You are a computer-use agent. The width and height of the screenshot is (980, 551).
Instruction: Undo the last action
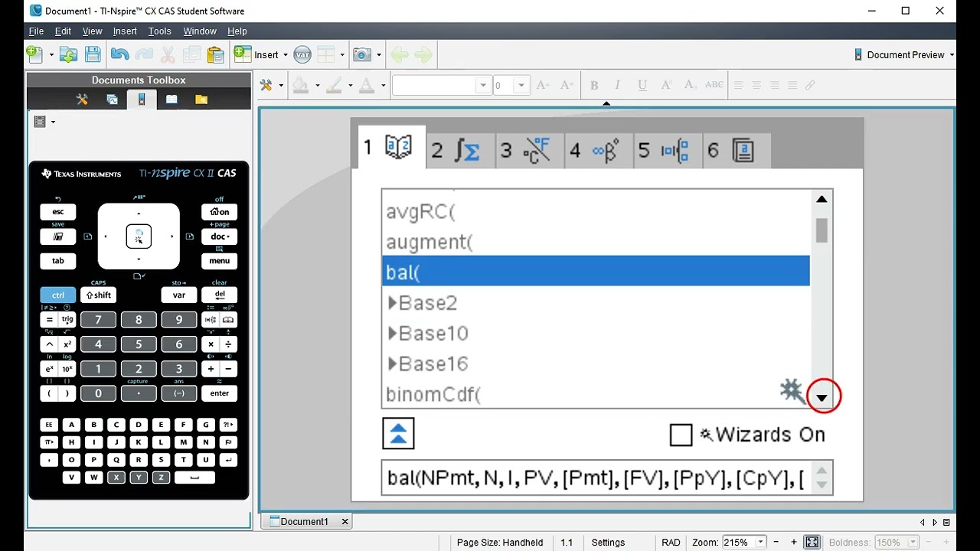tap(119, 54)
